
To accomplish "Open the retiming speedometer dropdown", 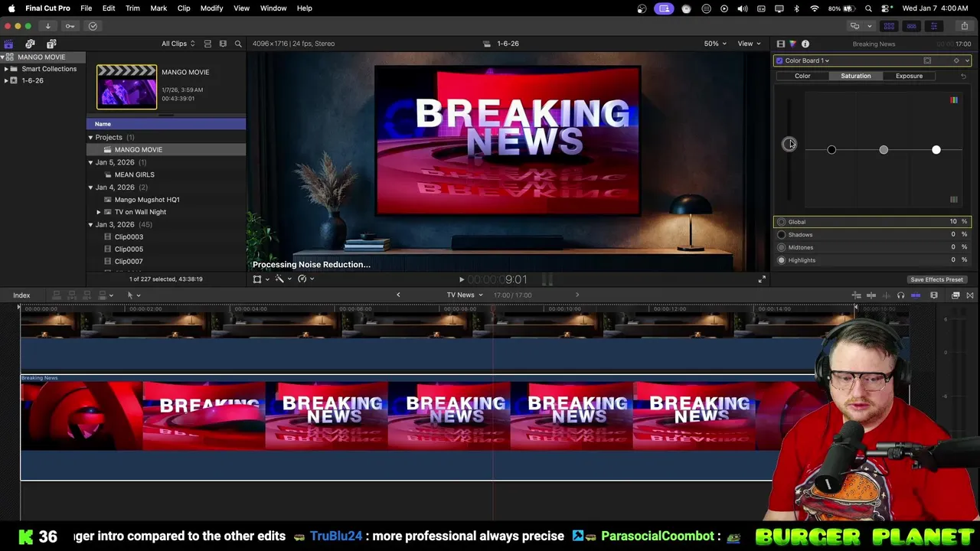I will [x=305, y=279].
